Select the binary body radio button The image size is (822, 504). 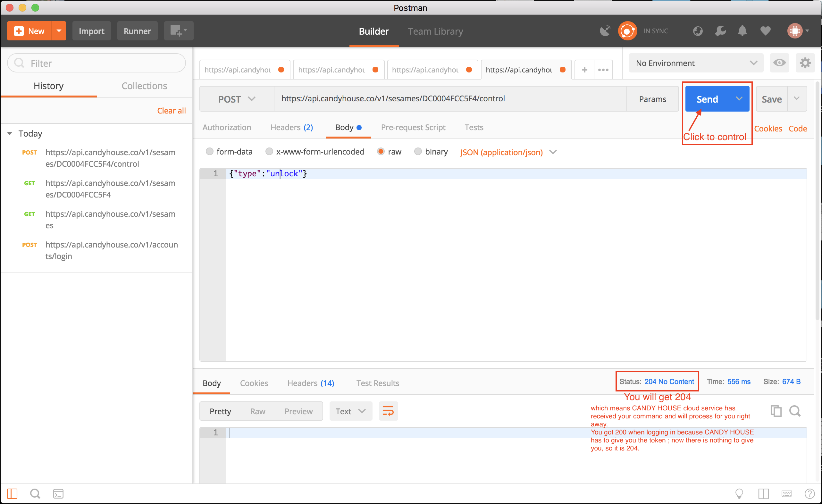click(418, 151)
